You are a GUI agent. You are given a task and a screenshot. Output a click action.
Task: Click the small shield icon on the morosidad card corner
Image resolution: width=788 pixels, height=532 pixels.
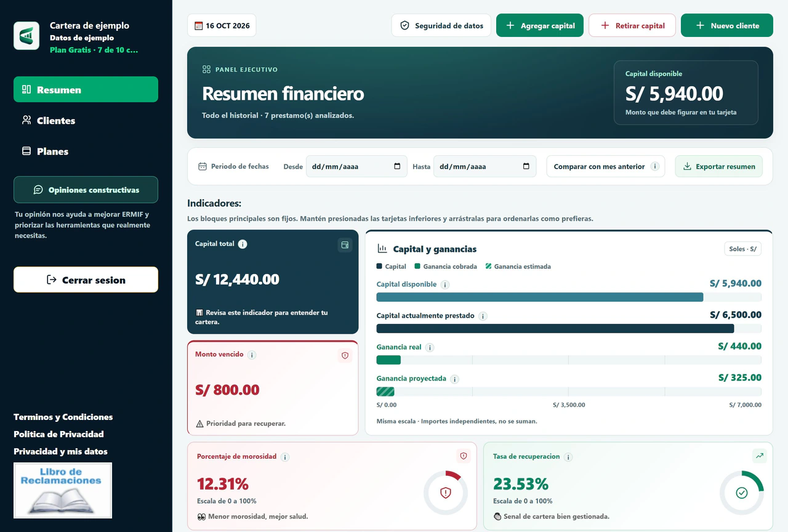coord(464,456)
